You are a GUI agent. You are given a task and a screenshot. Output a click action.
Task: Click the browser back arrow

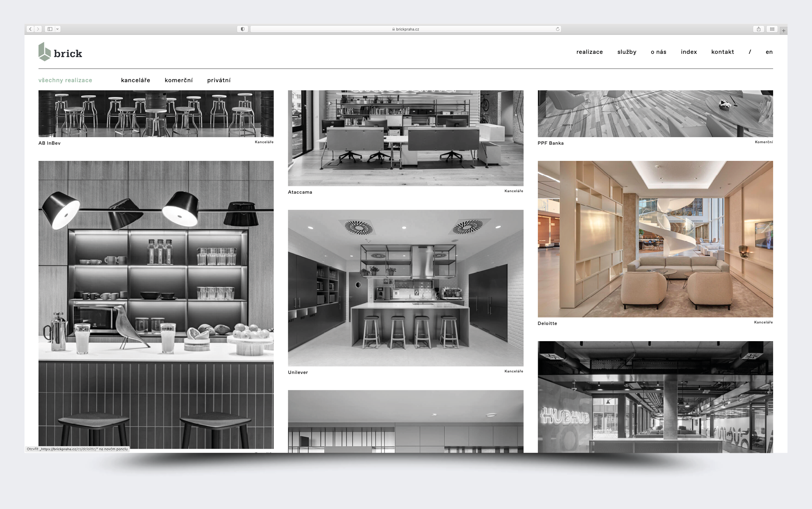coord(30,29)
